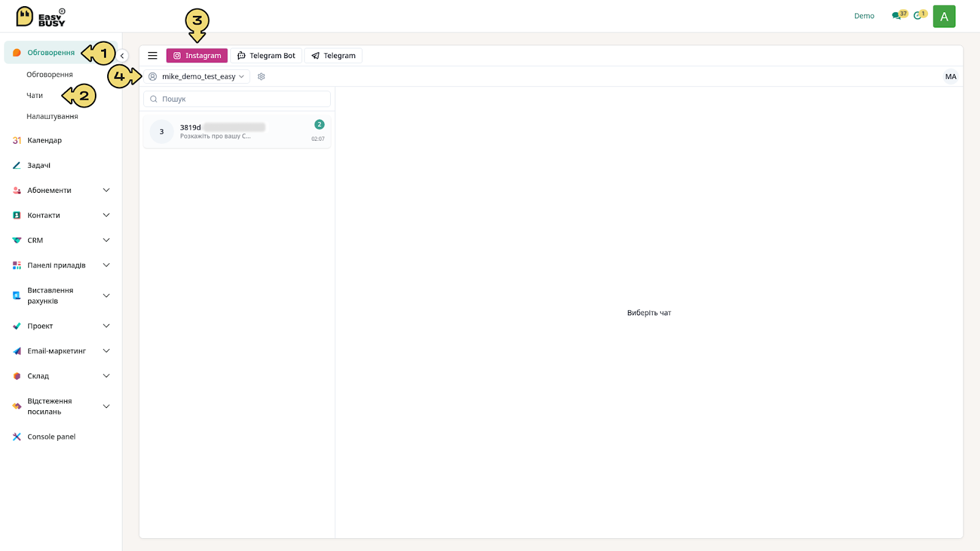Click the Виставлення рахунків icon
Screen dimensions: 980x551
17,296
